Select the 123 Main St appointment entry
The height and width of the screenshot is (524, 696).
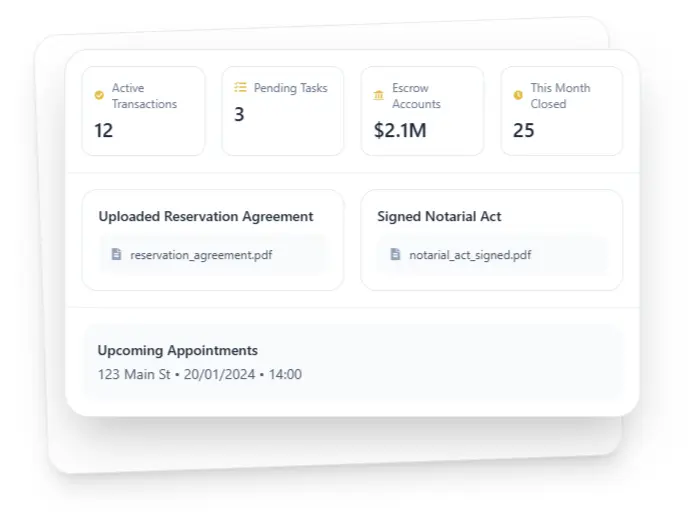click(200, 374)
